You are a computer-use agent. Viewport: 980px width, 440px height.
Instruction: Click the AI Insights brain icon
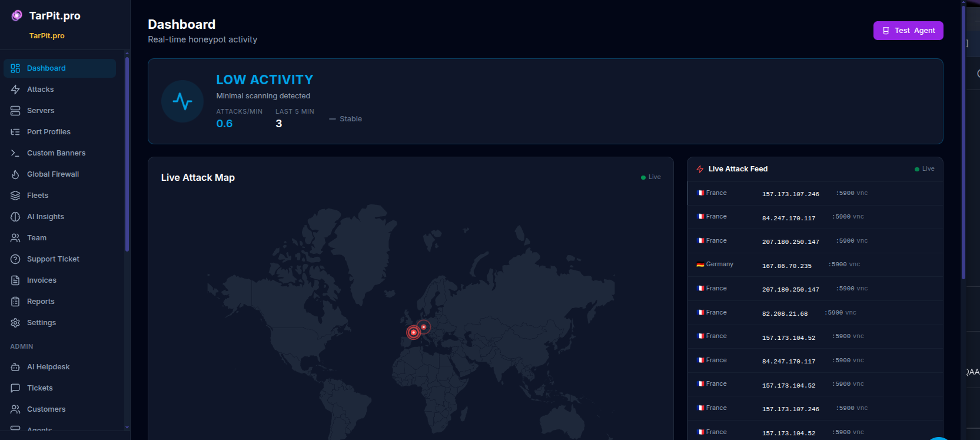[x=15, y=217]
